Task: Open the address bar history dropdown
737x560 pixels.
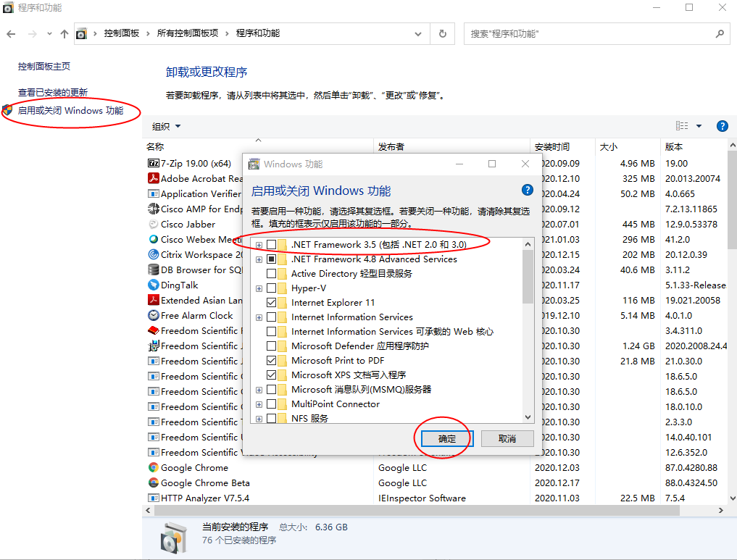Action: click(x=418, y=34)
